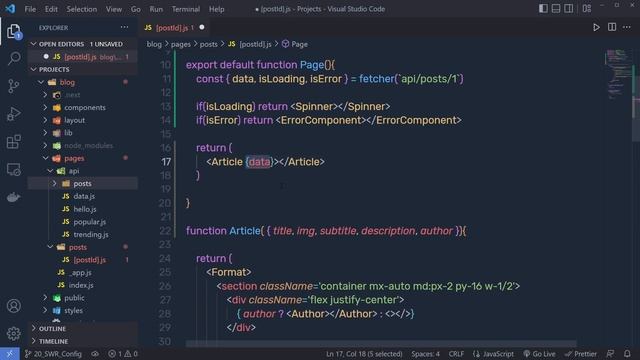Expand the posts folder under api
This screenshot has width=640, height=360.
(82, 183)
